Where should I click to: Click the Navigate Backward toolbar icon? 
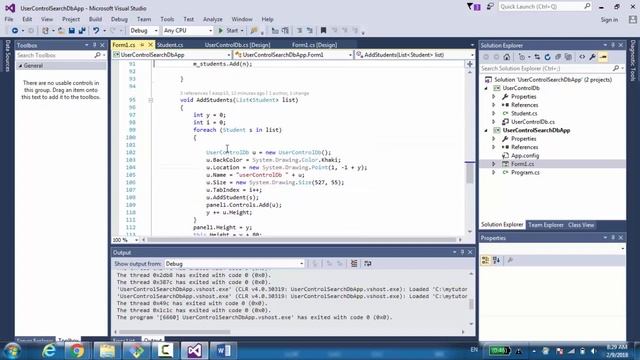point(15,31)
